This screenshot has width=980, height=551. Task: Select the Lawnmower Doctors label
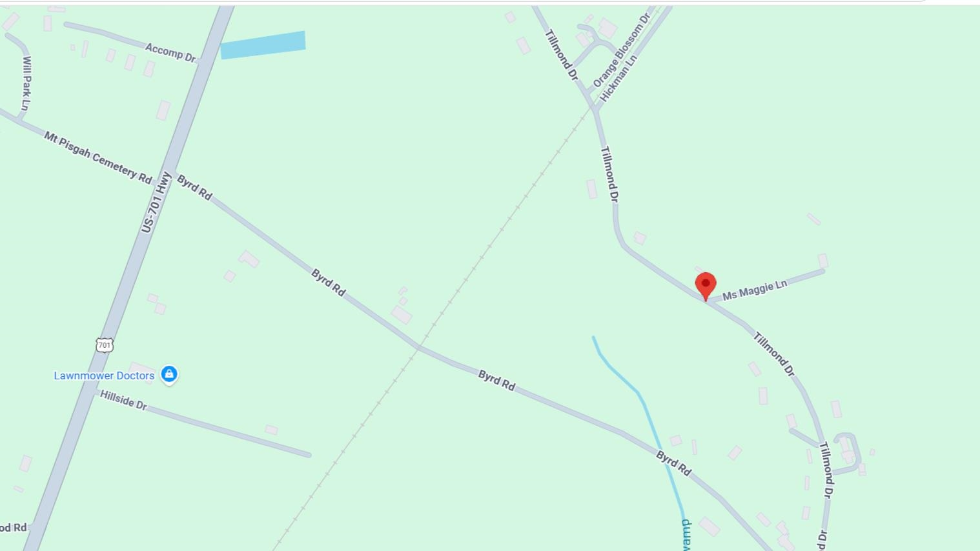104,376
